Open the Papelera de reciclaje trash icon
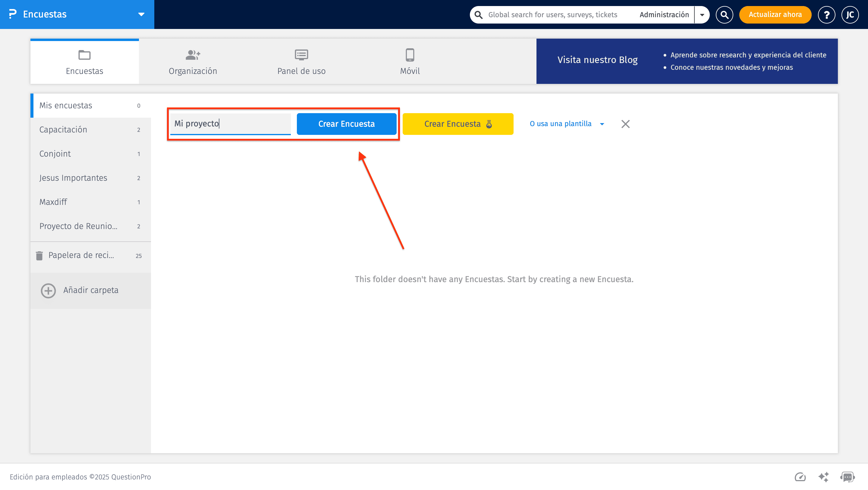Screen dimensions: 868x490 40,255
